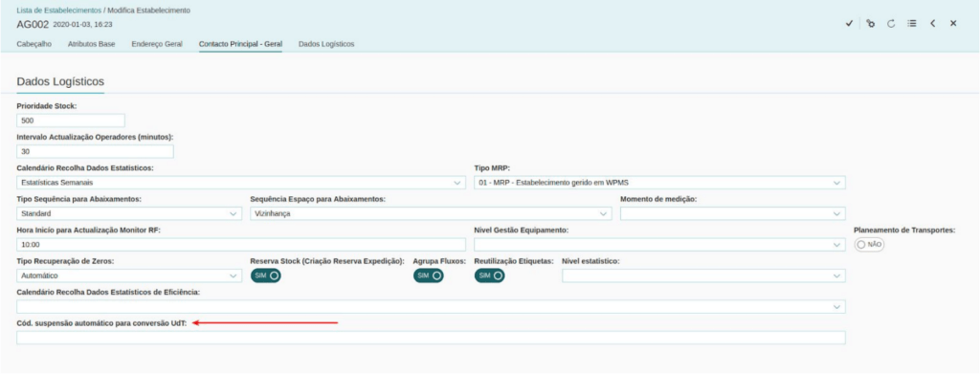Open Sequência Espaço para Abaixamentos dropdown
The image size is (980, 374).
tap(431, 214)
